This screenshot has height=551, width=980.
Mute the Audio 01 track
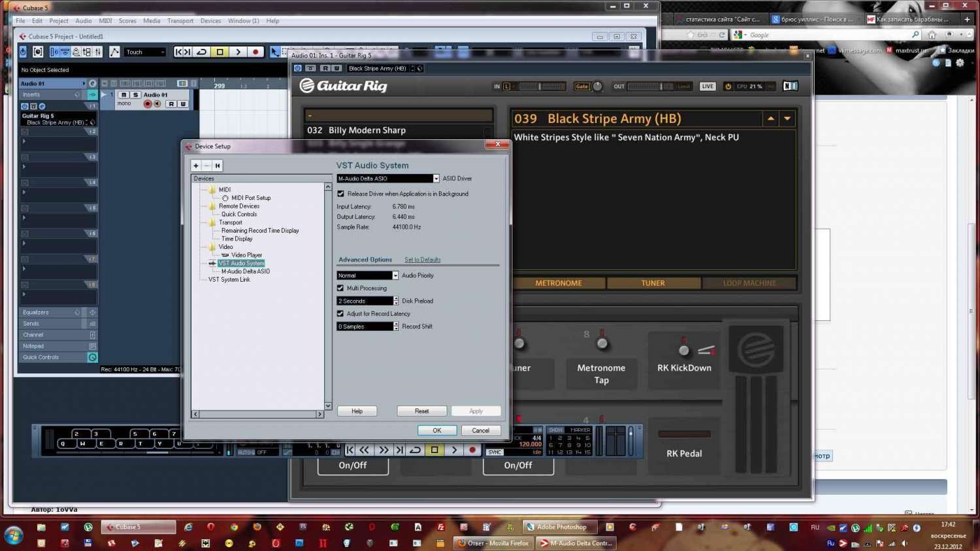(x=124, y=95)
